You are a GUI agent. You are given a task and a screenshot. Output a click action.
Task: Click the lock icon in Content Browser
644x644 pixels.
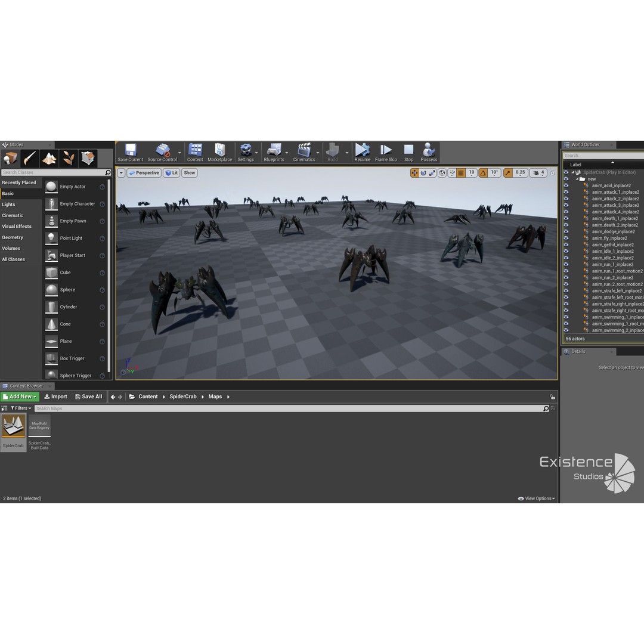click(x=552, y=397)
